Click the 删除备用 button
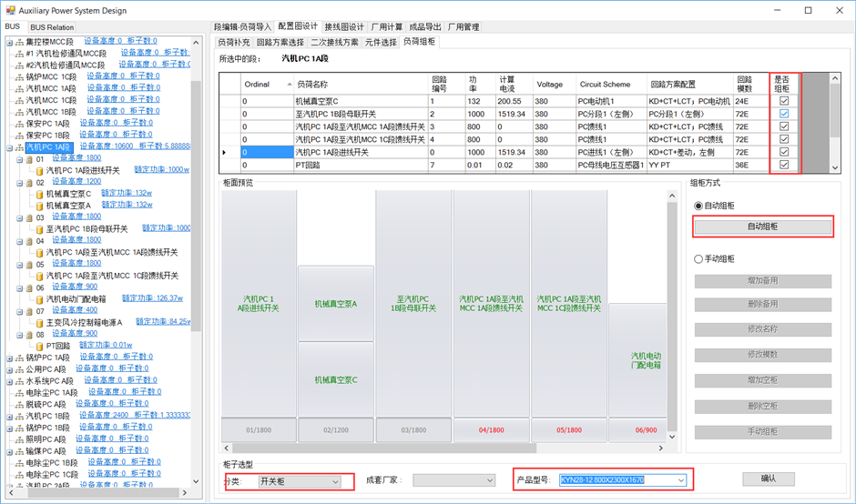The height and width of the screenshot is (504, 856). click(762, 305)
